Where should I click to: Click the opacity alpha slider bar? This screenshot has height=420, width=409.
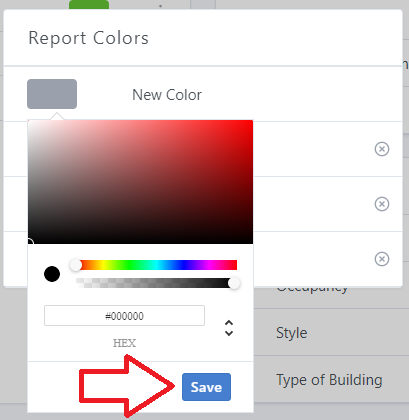[x=156, y=283]
